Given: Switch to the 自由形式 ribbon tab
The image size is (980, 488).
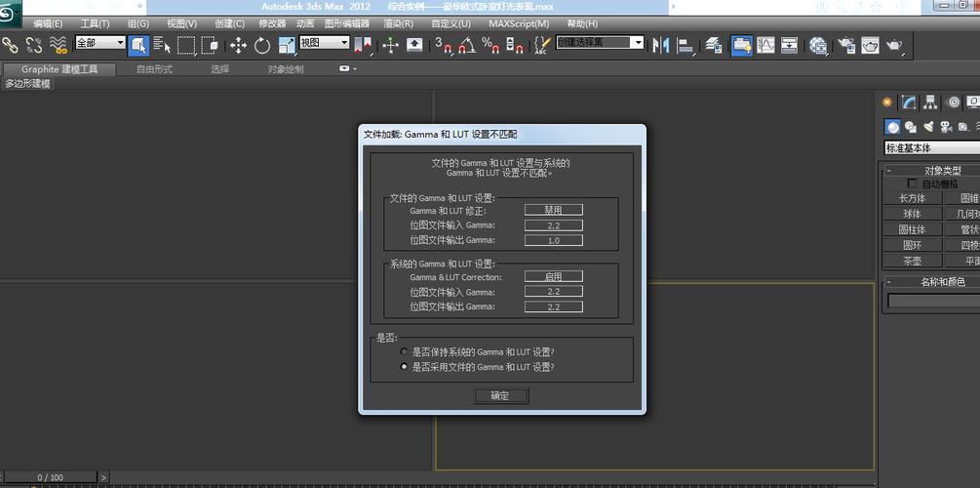Looking at the screenshot, I should (154, 69).
